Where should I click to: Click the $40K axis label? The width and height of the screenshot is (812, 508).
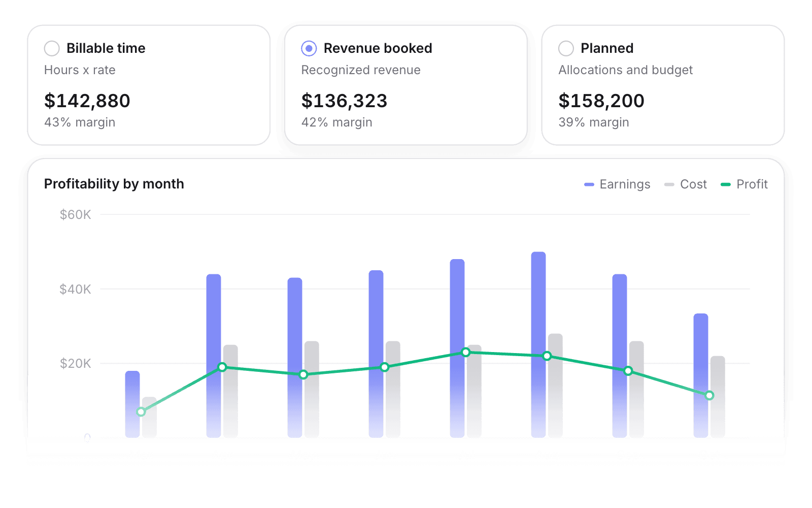[76, 290]
